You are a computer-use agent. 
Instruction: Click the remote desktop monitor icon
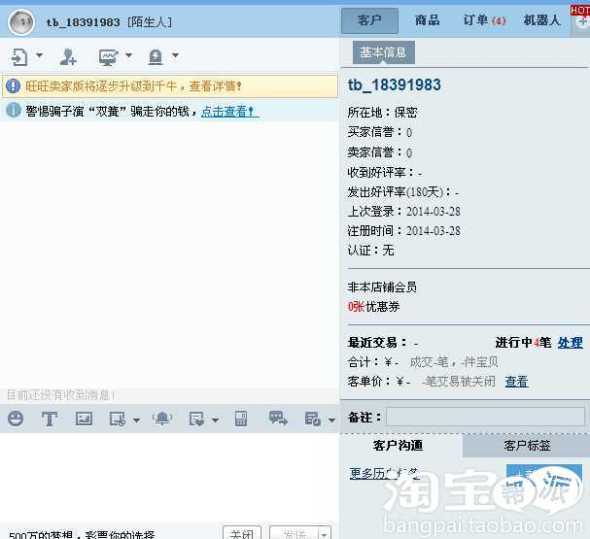click(108, 57)
